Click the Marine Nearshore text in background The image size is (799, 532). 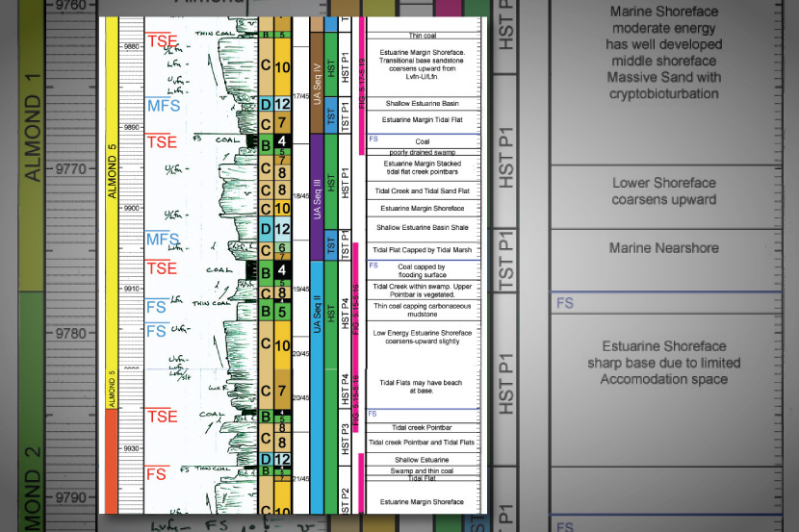click(x=663, y=248)
